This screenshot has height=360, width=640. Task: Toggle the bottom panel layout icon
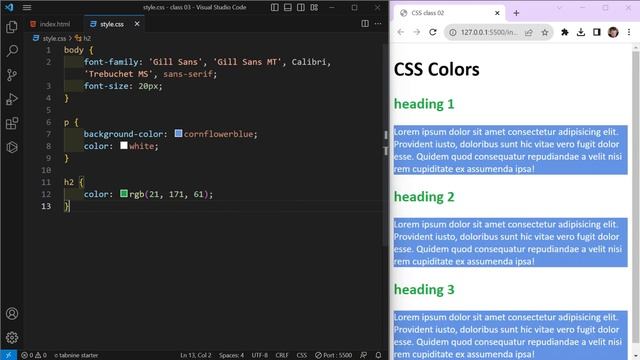[x=288, y=7]
